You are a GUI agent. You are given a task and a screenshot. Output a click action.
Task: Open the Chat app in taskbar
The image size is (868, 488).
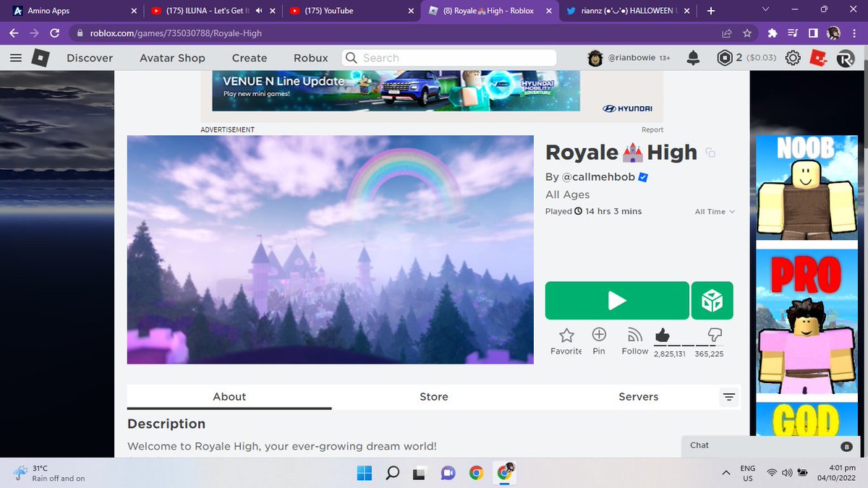click(x=448, y=474)
